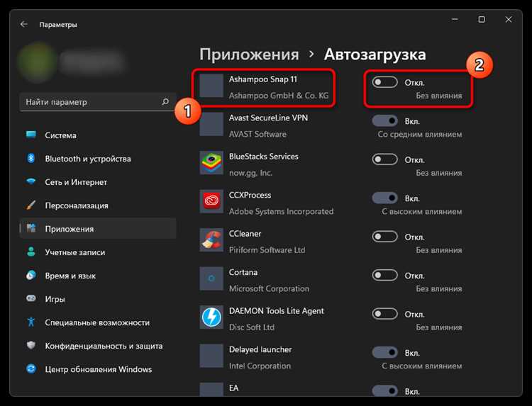Turn off CCXProcess startup toggle
Screen dimensions: 532x406
coord(384,198)
